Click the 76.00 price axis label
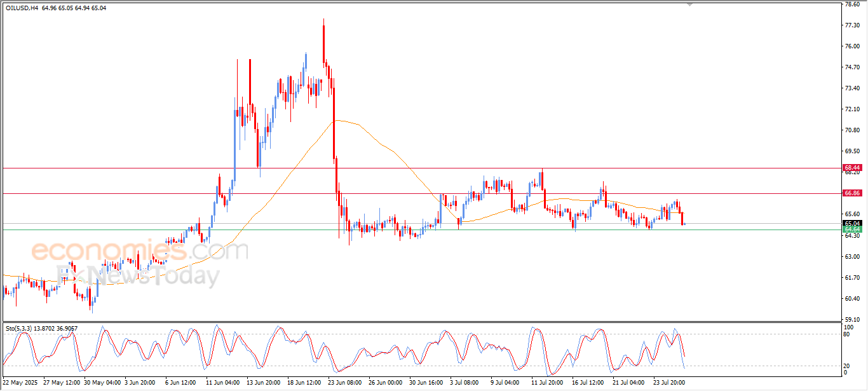This screenshot has height=391, width=868. (851, 46)
